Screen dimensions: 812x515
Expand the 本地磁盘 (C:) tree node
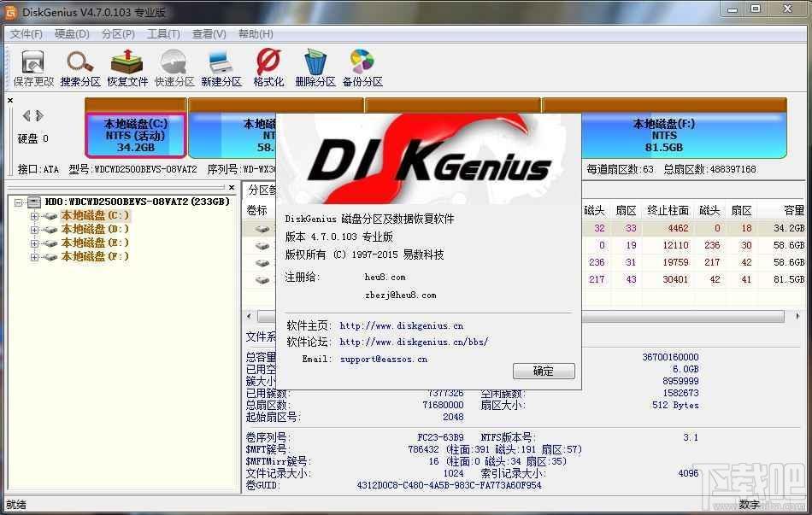coord(34,216)
